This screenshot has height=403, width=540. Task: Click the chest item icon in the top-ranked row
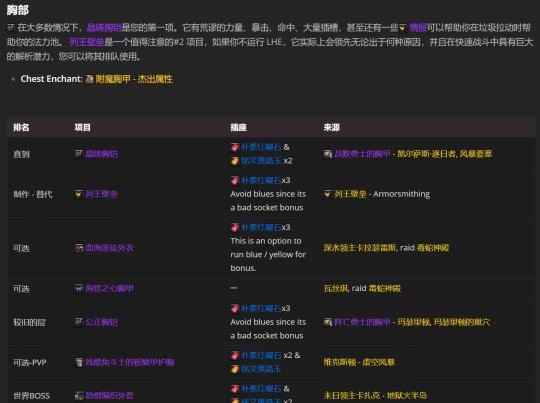79,154
